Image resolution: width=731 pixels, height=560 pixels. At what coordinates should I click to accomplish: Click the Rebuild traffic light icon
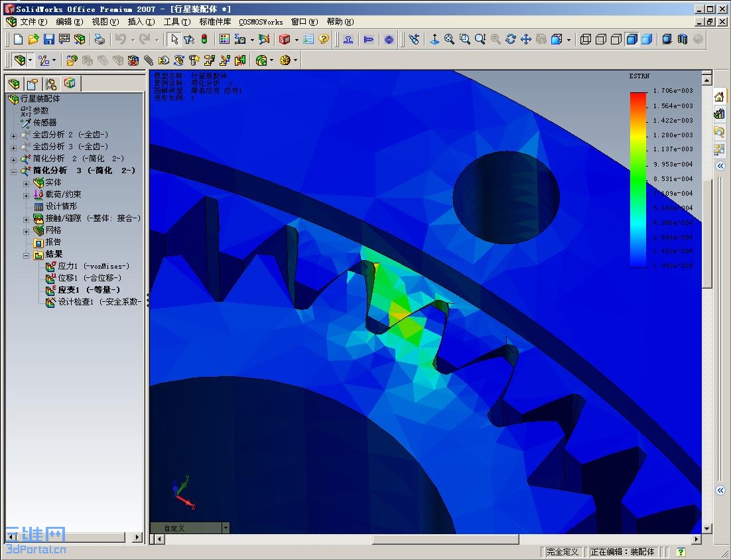(x=204, y=39)
